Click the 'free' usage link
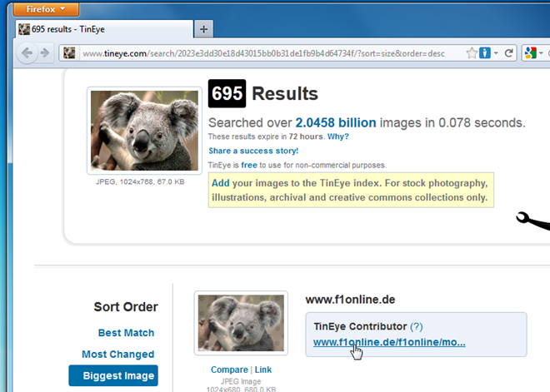Screen dimensions: 550x392 [249, 165]
